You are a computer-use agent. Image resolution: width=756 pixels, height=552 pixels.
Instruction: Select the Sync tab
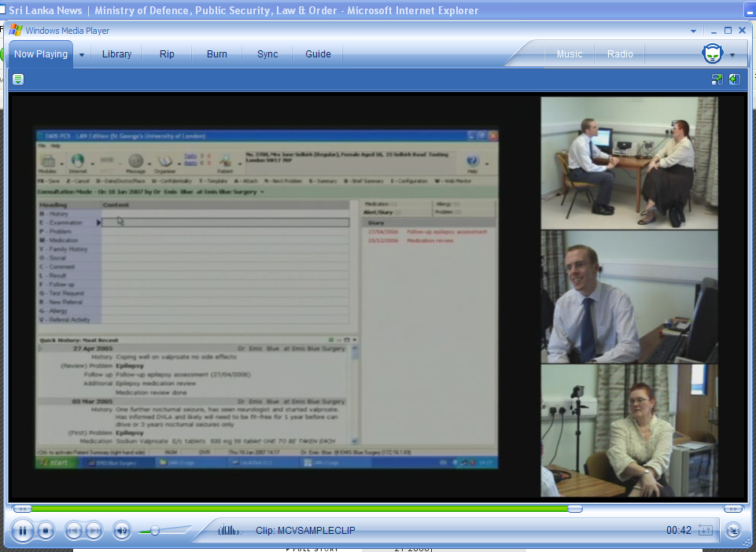pos(267,54)
